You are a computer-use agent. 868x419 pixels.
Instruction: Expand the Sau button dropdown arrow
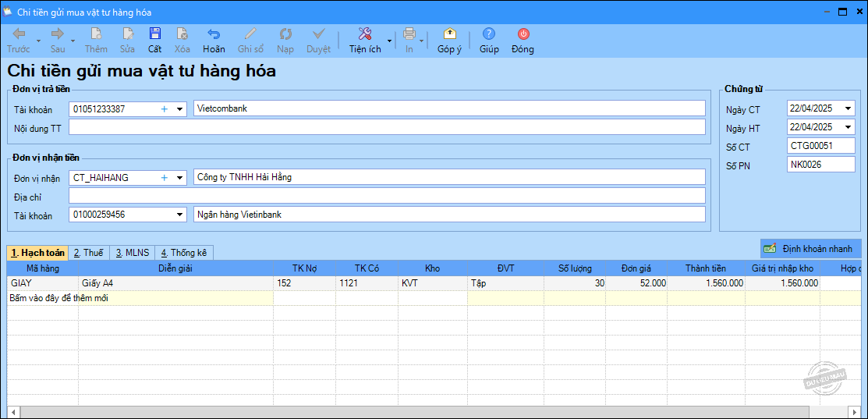73,41
